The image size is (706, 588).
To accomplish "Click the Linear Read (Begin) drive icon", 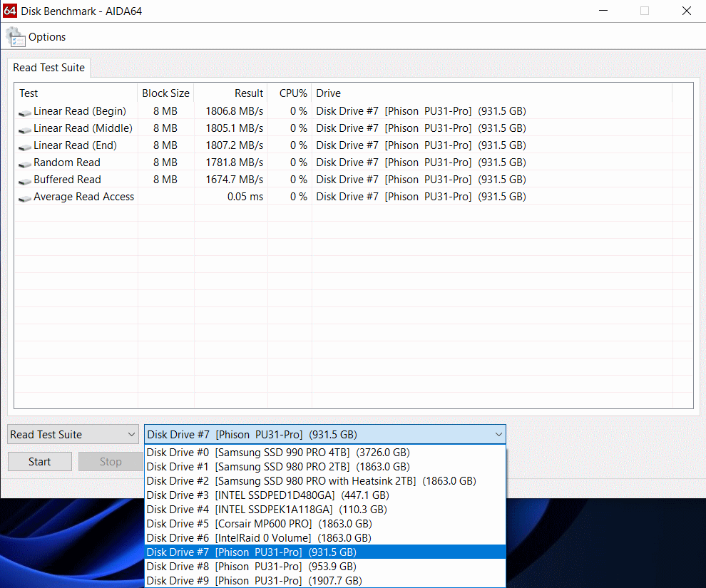I will point(25,112).
